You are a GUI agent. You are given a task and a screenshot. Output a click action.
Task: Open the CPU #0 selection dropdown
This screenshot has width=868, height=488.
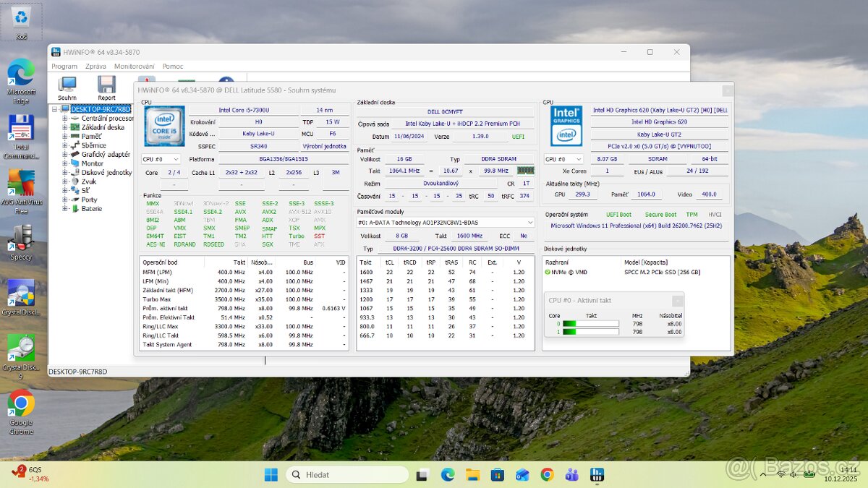159,159
